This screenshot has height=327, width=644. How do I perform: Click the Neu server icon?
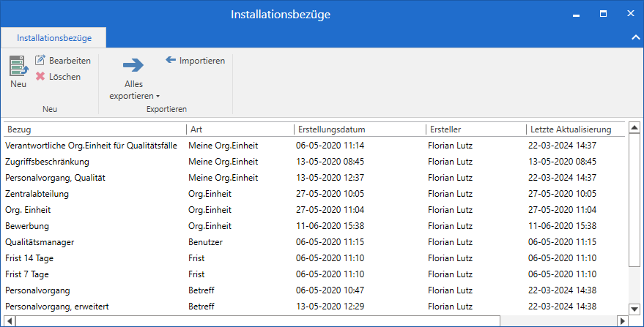point(18,65)
